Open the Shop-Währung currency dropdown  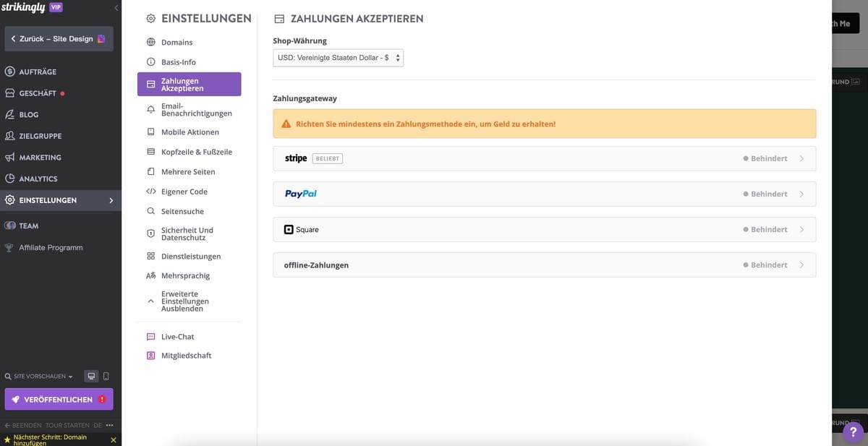coord(338,57)
